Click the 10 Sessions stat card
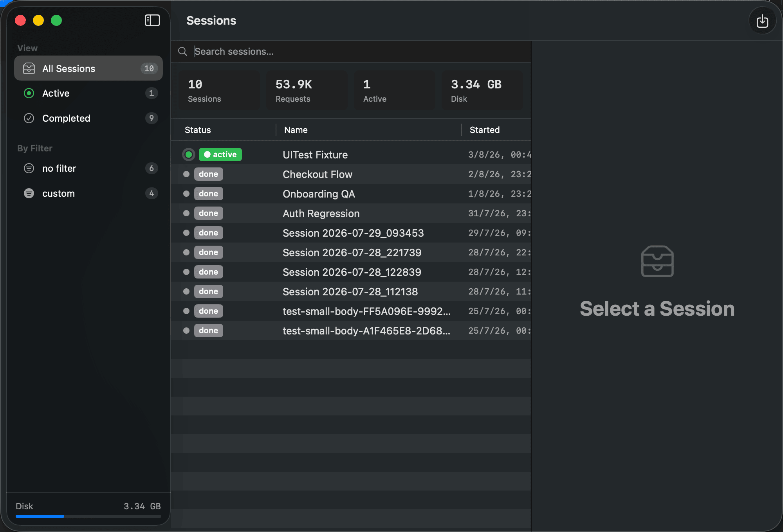This screenshot has width=783, height=532. [x=219, y=90]
